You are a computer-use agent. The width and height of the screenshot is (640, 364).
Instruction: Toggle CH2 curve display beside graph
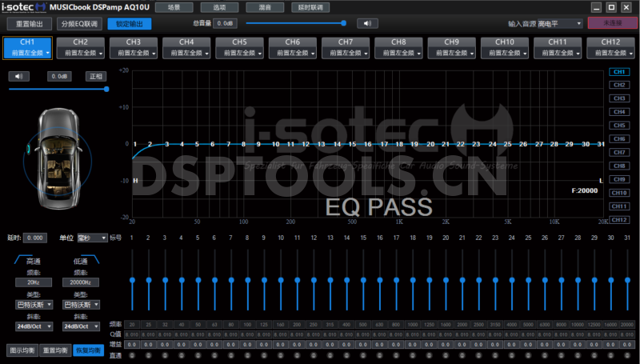click(619, 85)
